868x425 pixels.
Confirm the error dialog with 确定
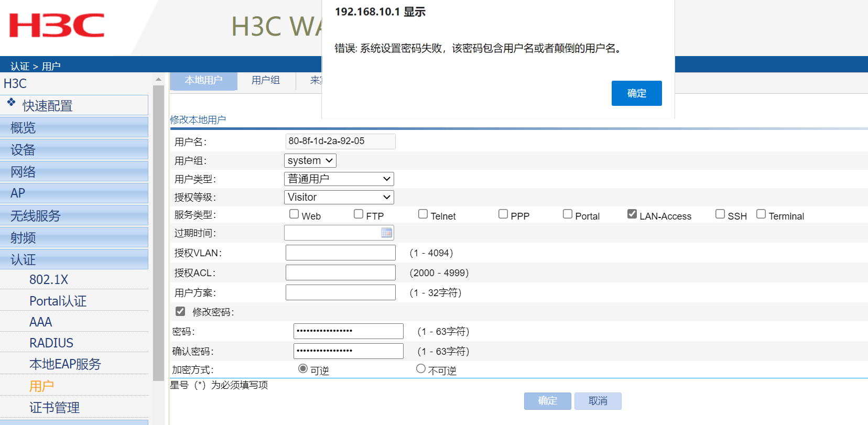[636, 93]
